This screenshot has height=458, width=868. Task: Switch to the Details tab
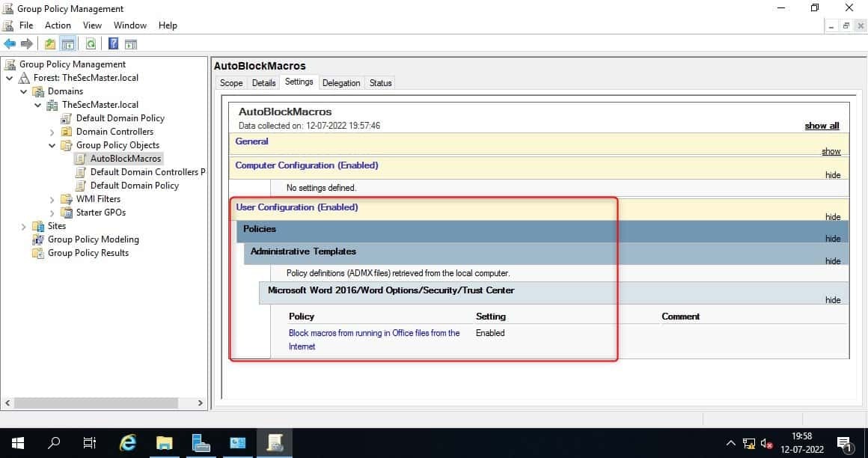coord(263,83)
